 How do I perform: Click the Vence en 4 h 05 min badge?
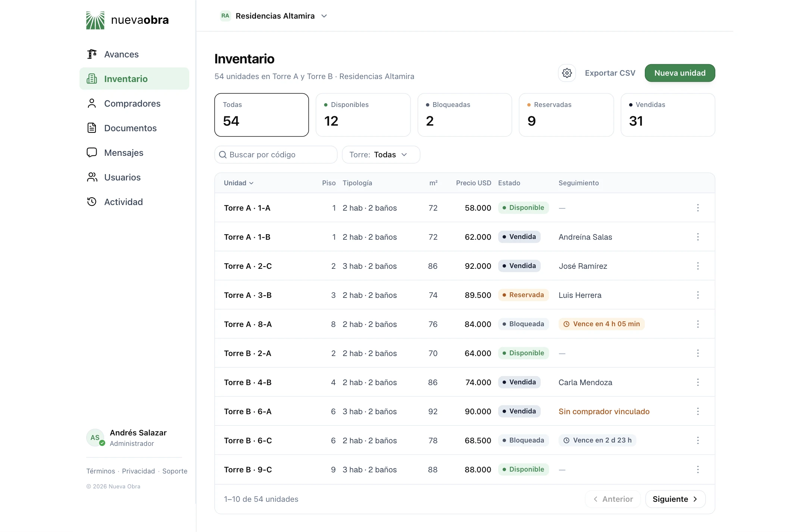(602, 324)
